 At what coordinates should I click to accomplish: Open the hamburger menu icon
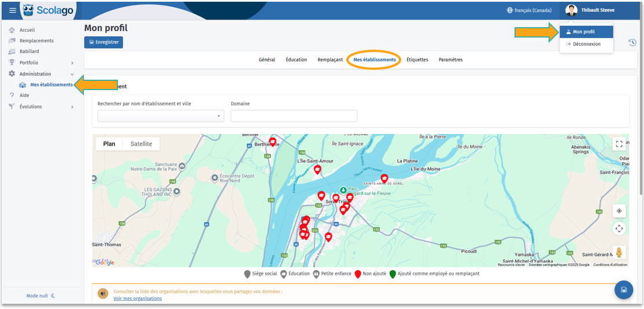click(13, 10)
